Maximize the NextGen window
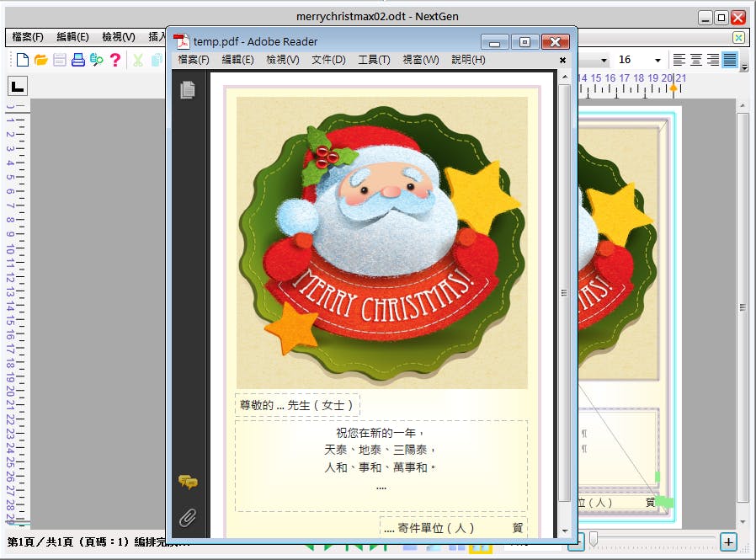 coord(721,18)
